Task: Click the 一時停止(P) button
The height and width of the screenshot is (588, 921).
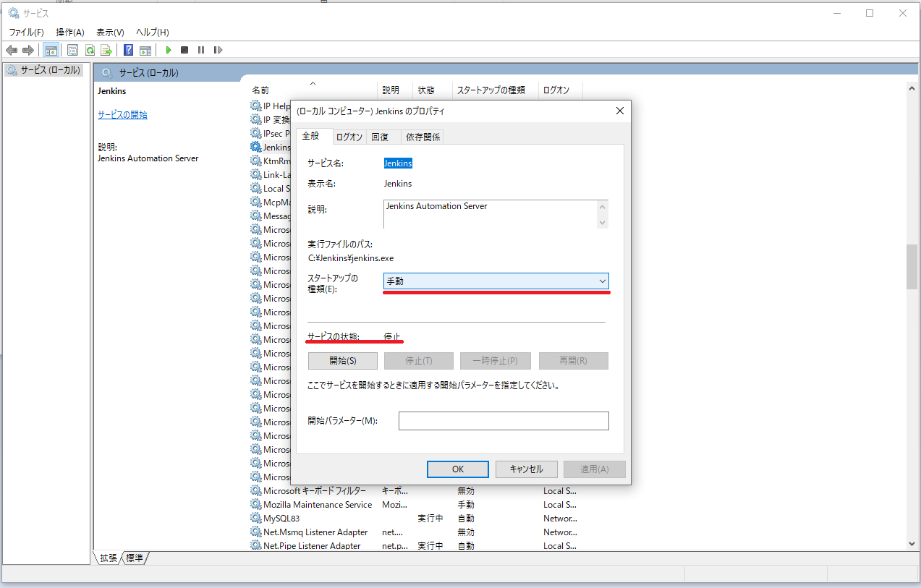Action: pos(496,361)
